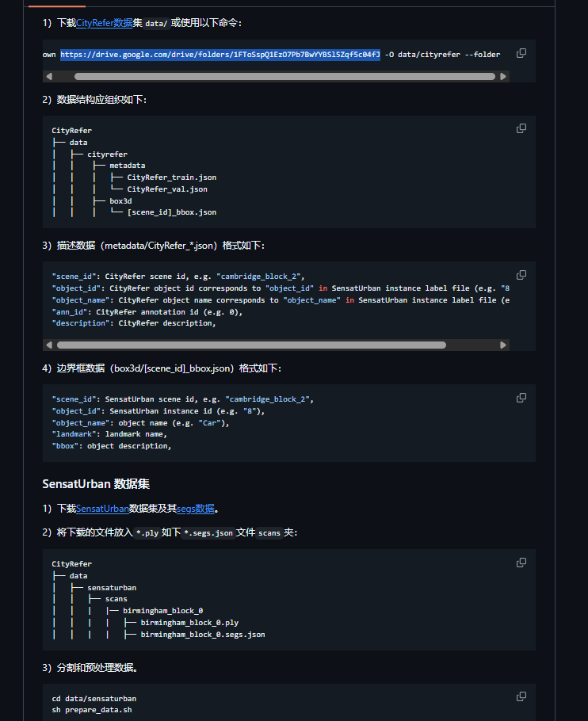The height and width of the screenshot is (721, 588).
Task: Click the inline data/ code label
Action: click(x=156, y=24)
